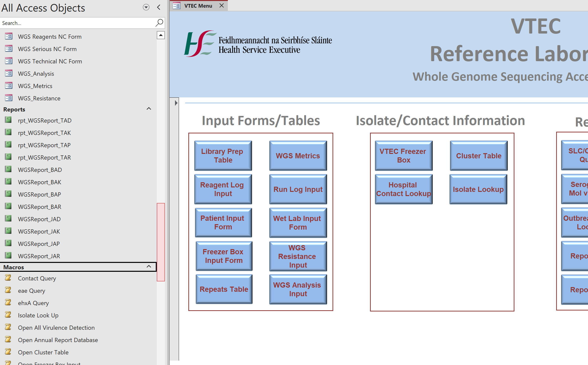Screen dimensions: 588x365
Task: Collapse the Reports group
Action: tap(149, 109)
